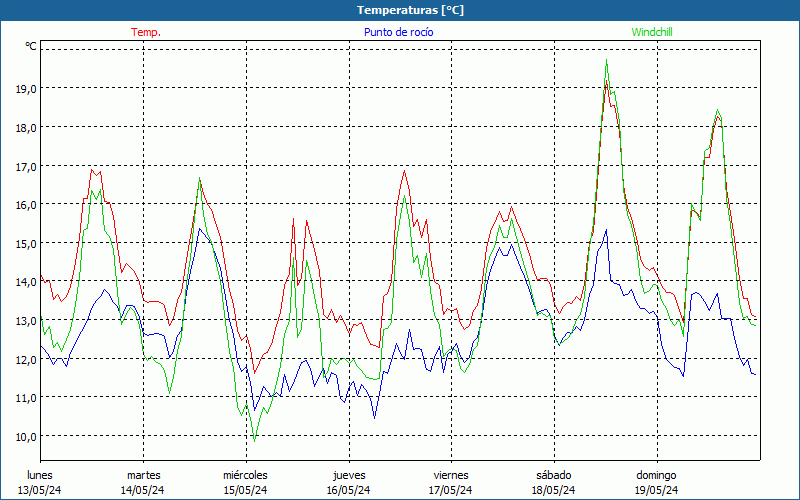Click the 'martes' day label

coord(143,475)
